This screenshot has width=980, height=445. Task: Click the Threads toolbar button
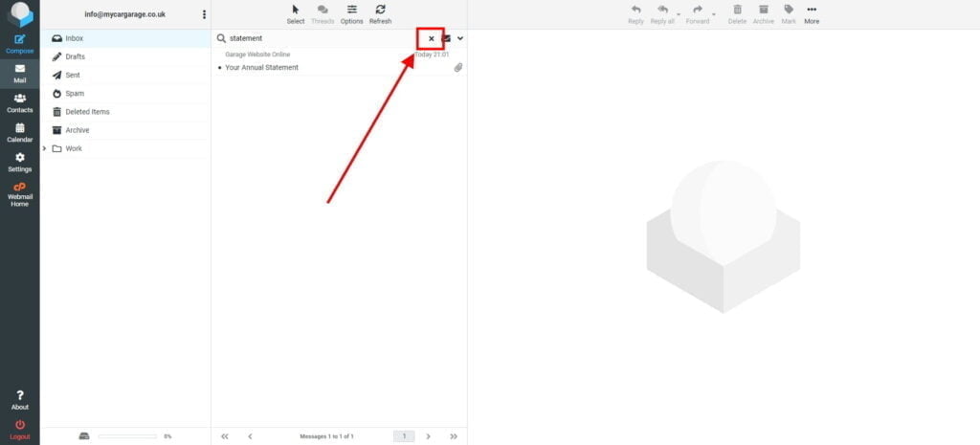[x=323, y=14]
